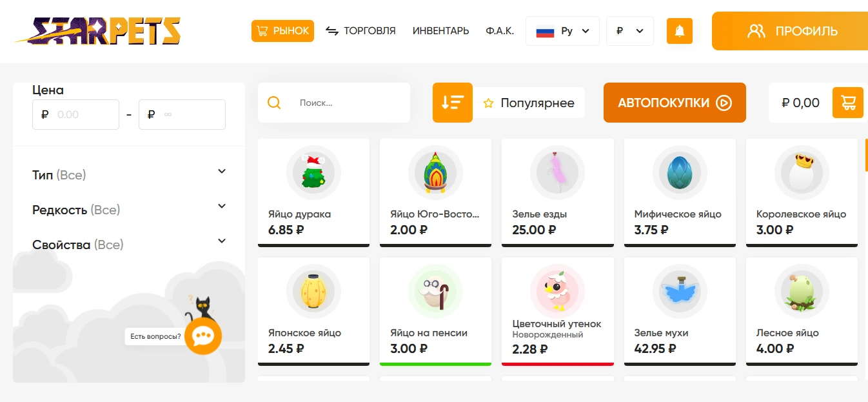Viewport: 868px width, 402px height.
Task: Go to the Торговля menu item
Action: (x=360, y=31)
